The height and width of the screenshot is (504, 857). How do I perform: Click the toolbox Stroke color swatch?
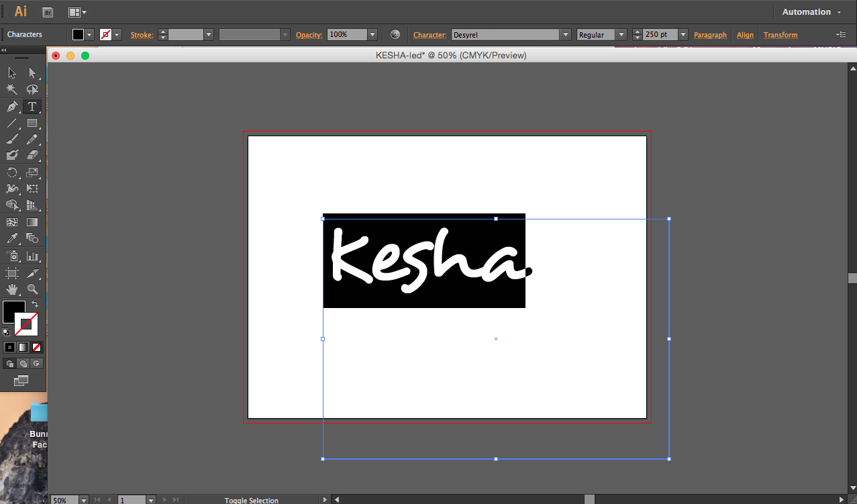27,324
